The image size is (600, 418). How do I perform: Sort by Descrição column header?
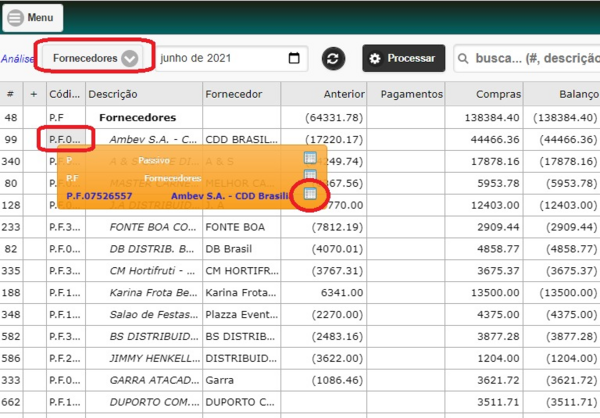coord(144,94)
